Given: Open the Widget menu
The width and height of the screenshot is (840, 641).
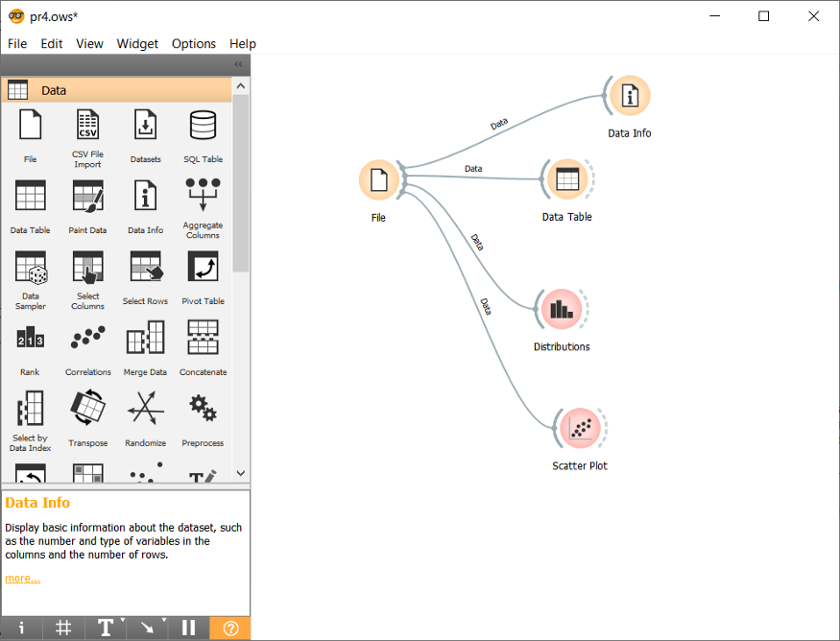Looking at the screenshot, I should pyautogui.click(x=137, y=43).
